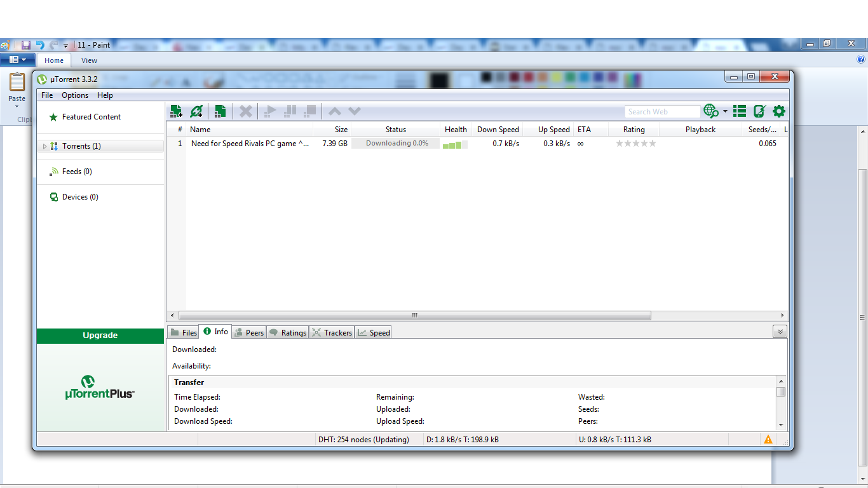Click the web search globe icon
Image resolution: width=868 pixels, height=488 pixels.
711,111
